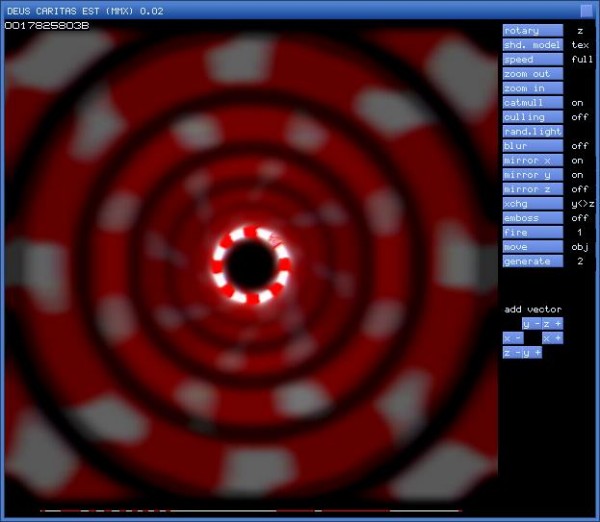Toggle the catmull option
The image size is (600, 522).
coord(532,103)
